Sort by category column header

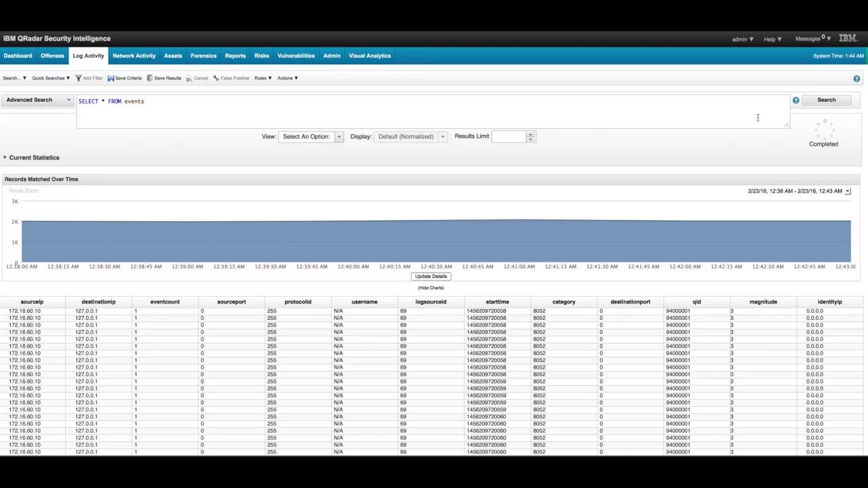(x=564, y=302)
